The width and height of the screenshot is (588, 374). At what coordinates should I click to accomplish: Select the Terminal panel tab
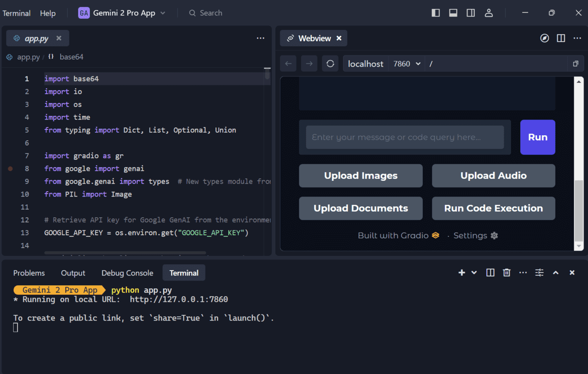tap(184, 273)
